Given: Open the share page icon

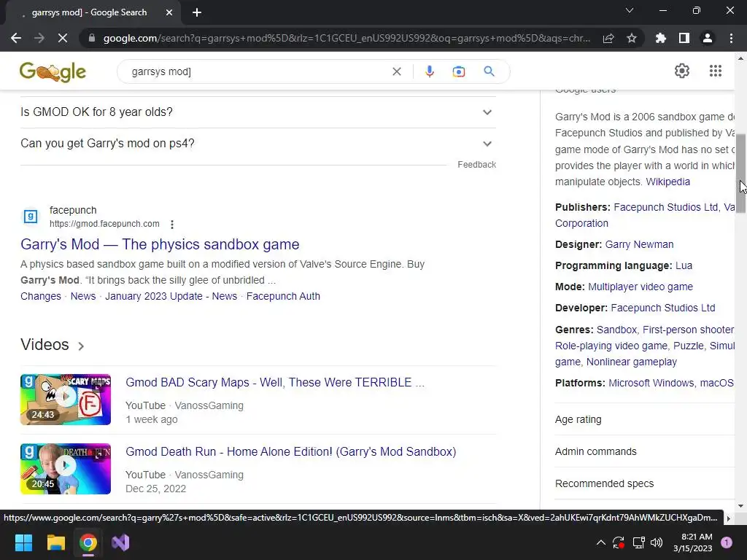Looking at the screenshot, I should pos(608,38).
